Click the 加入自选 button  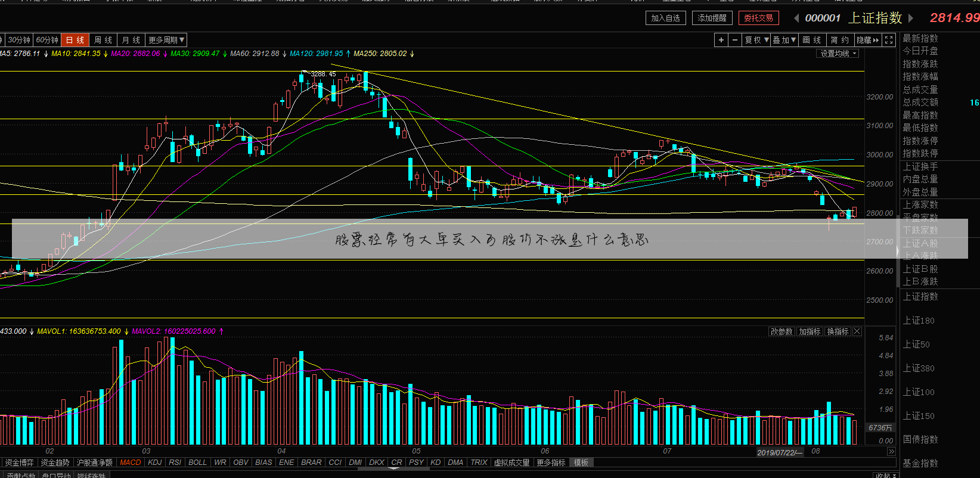pos(666,18)
